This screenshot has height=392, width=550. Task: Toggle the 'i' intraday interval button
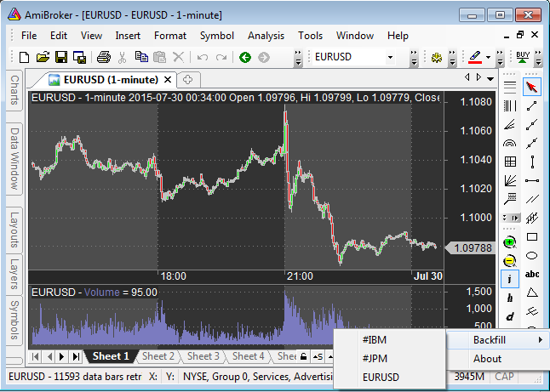tap(510, 279)
